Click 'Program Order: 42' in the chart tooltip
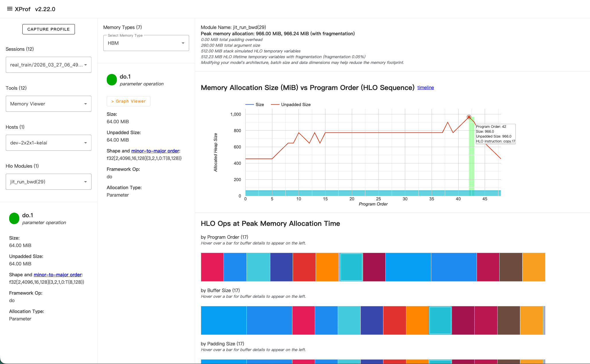This screenshot has width=590, height=364. point(491,127)
